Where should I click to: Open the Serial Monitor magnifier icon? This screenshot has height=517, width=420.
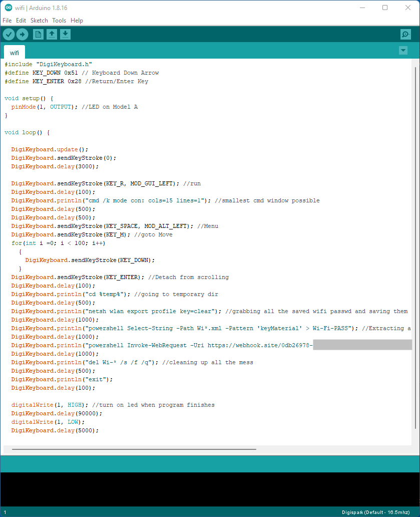click(x=405, y=34)
